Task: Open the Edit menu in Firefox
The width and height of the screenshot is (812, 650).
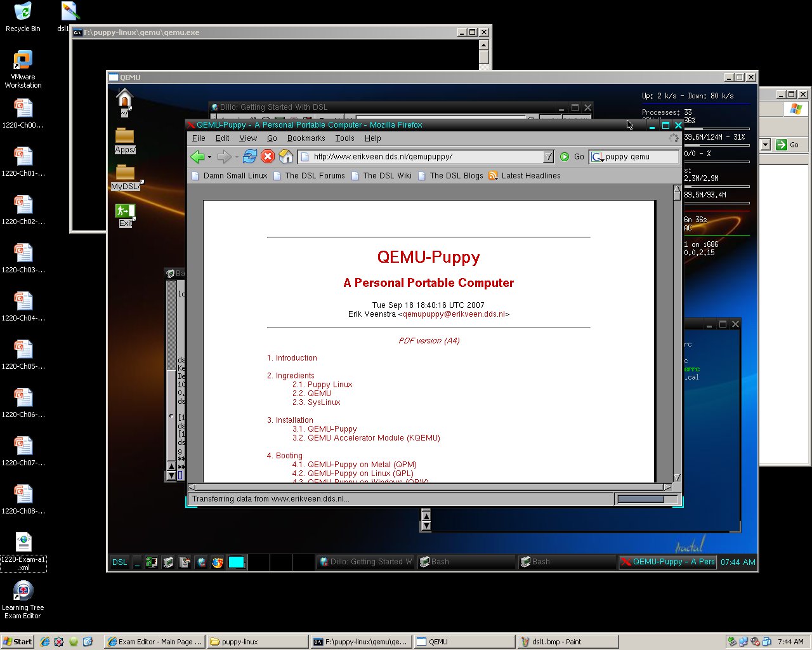Action: (x=222, y=138)
